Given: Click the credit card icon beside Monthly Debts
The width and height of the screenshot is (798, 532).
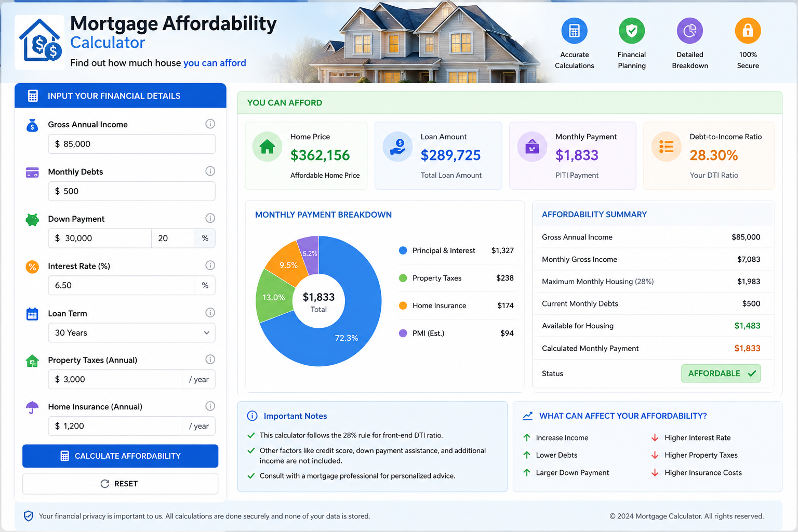Looking at the screenshot, I should [32, 172].
